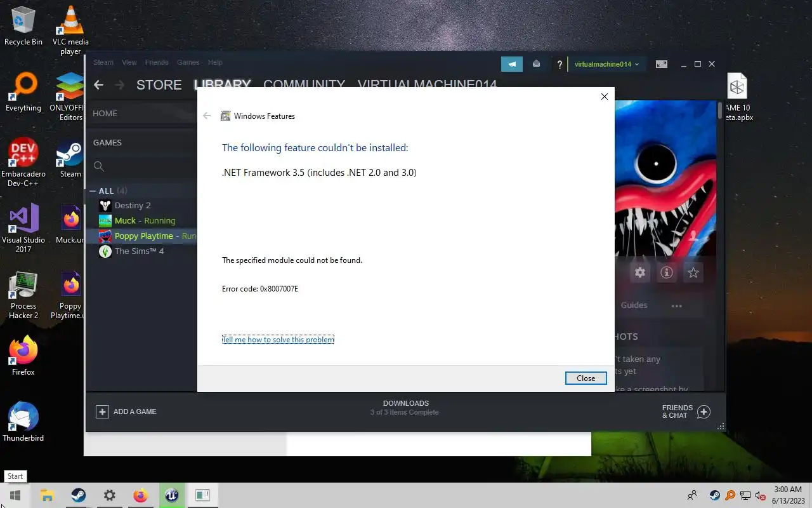Click the Destiny 2 game icon
This screenshot has height=508, width=812.
point(105,206)
